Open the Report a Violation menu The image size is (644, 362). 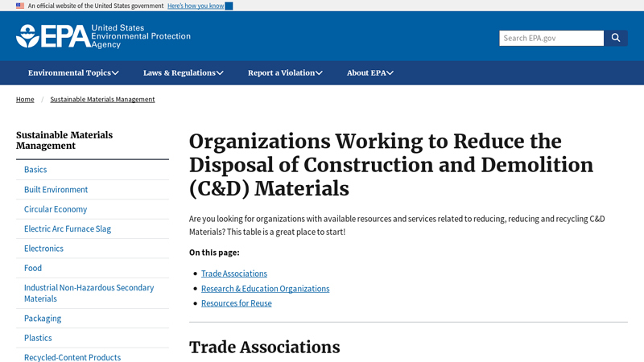(x=285, y=72)
